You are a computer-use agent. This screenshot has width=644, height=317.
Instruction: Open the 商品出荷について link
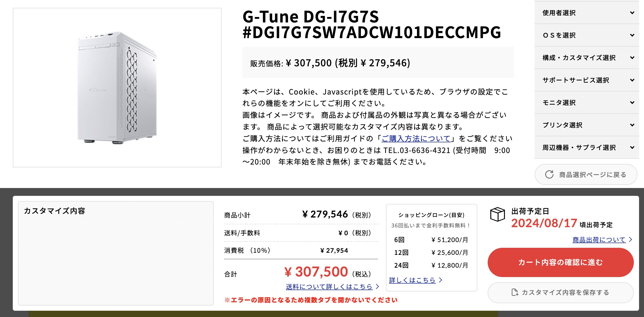pos(599,239)
